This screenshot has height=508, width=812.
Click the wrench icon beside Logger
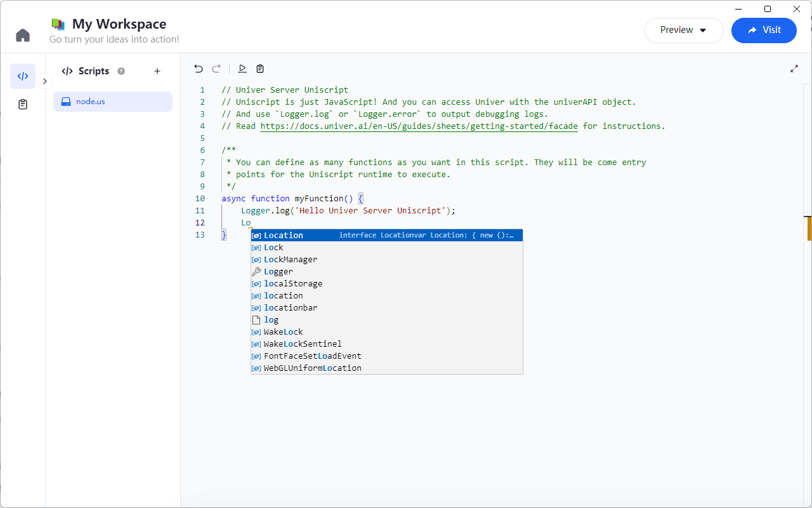256,271
